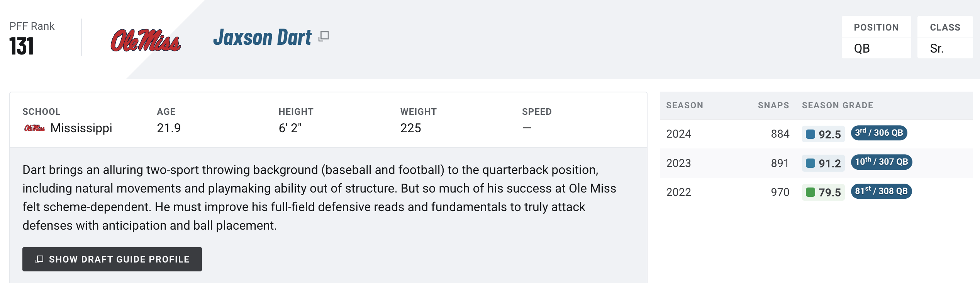Sort by the Season Grade column header
Viewport: 980px width, 283px height.
click(x=838, y=105)
